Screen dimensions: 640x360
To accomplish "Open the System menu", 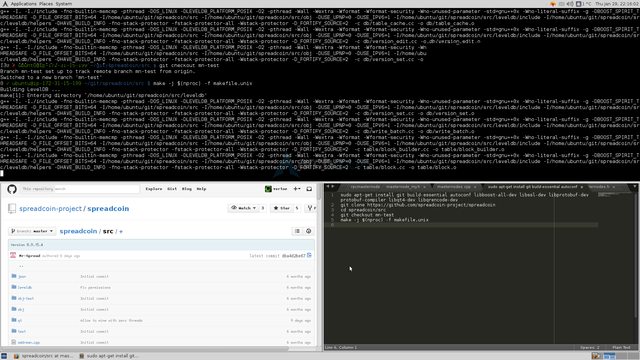I will click(x=64, y=4).
